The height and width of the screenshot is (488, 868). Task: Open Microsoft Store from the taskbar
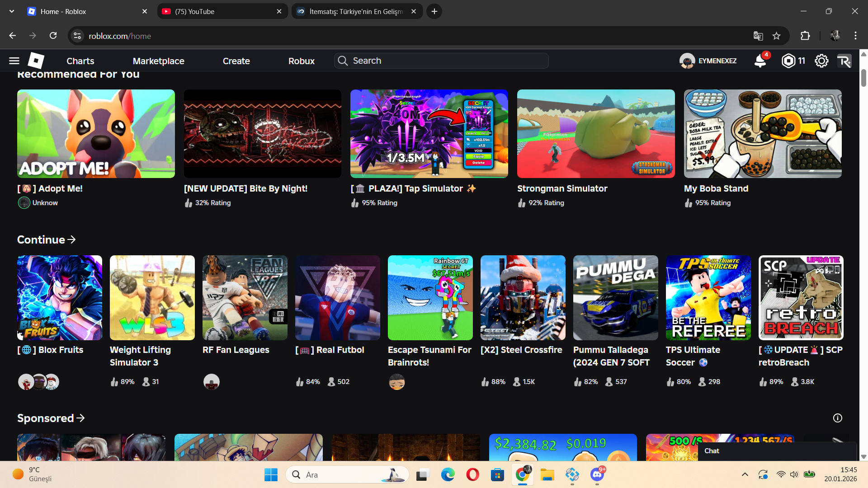point(497,474)
